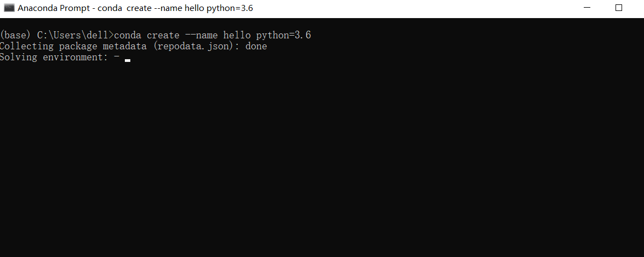This screenshot has width=644, height=257.
Task: Open the Anaconda Prompt system menu icon
Action: pyautogui.click(x=9, y=8)
